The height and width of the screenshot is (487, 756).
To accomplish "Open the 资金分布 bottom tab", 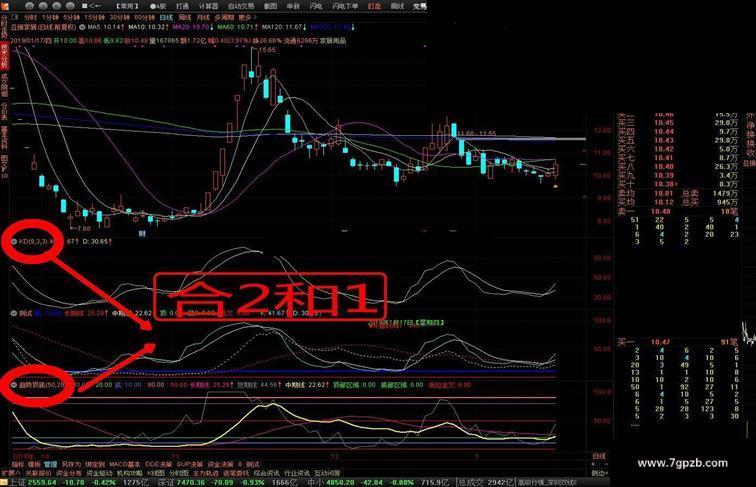I will click(x=69, y=473).
